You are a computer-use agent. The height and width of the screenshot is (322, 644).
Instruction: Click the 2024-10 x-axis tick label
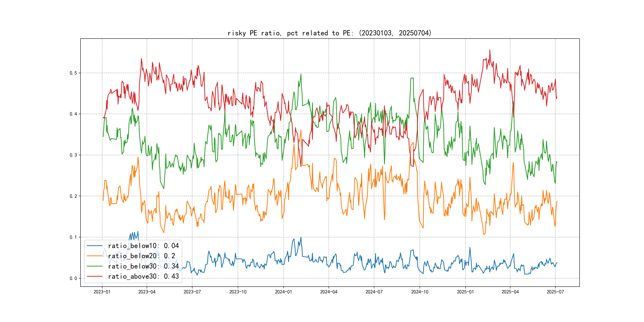tap(420, 292)
